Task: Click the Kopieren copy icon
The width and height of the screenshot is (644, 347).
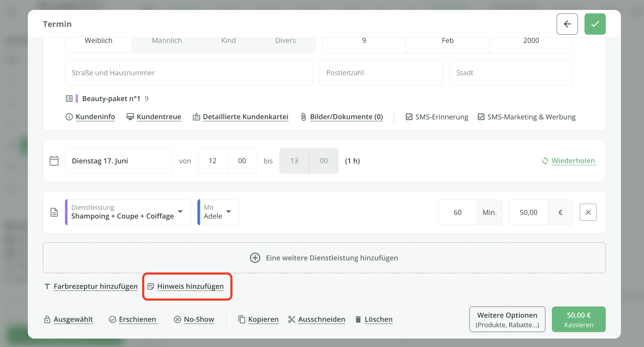Action: click(x=242, y=319)
